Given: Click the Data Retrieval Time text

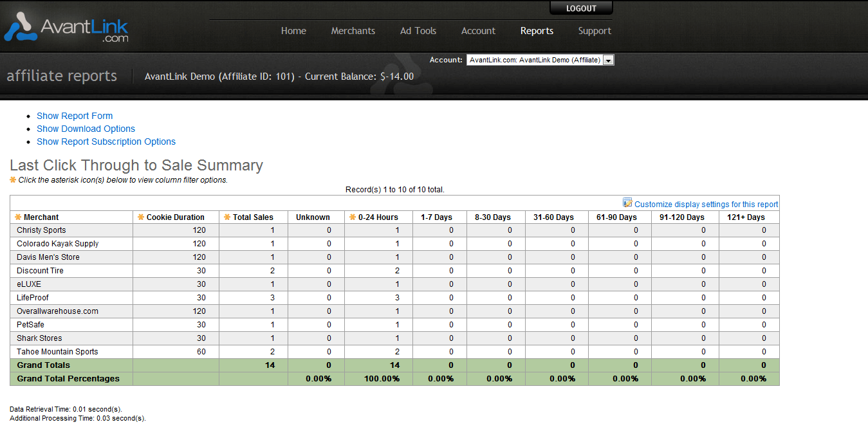Looking at the screenshot, I should 66,409.
